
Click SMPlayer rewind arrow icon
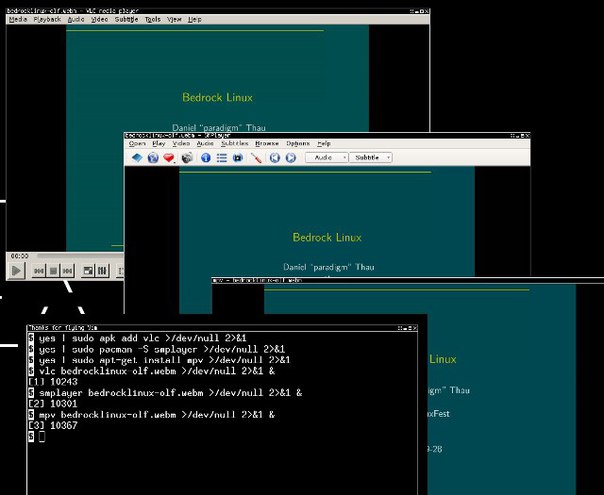274,157
